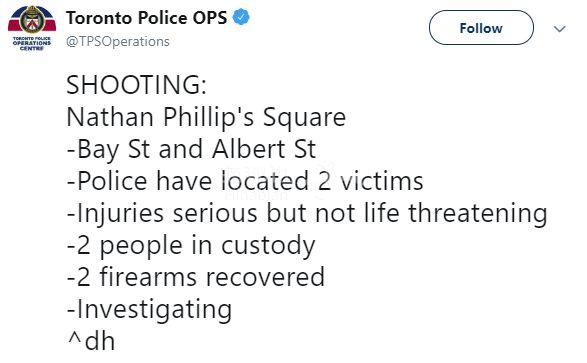The width and height of the screenshot is (587, 363).
Task: Visit the @TPSOperations handle link
Action: coord(118,41)
